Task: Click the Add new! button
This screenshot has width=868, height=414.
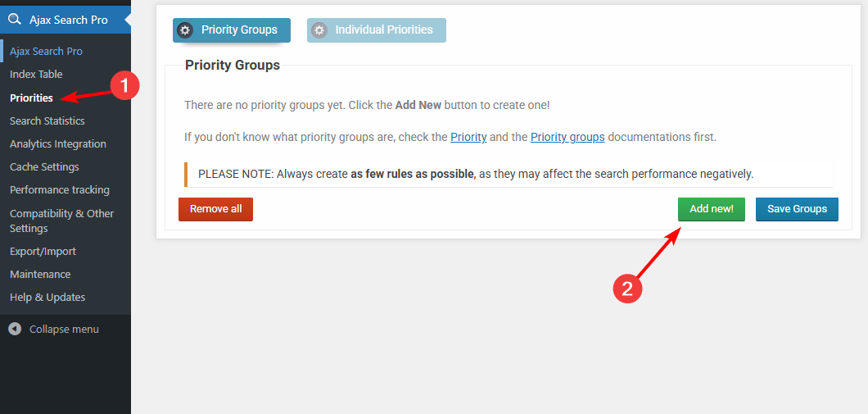Action: [711, 209]
